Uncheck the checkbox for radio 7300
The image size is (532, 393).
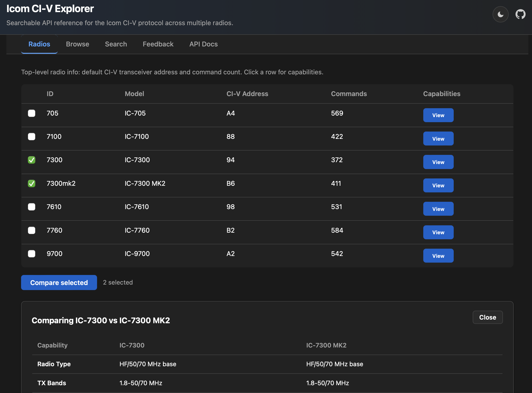coord(32,160)
